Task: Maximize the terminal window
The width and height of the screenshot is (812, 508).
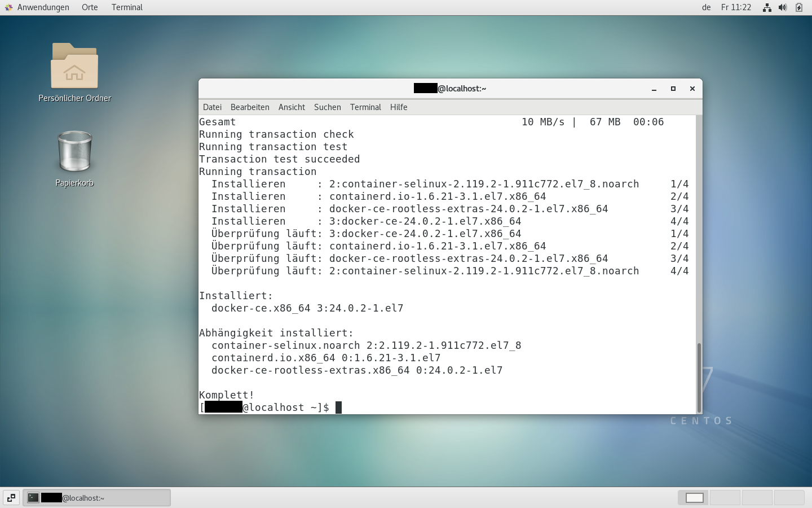Action: tap(673, 89)
